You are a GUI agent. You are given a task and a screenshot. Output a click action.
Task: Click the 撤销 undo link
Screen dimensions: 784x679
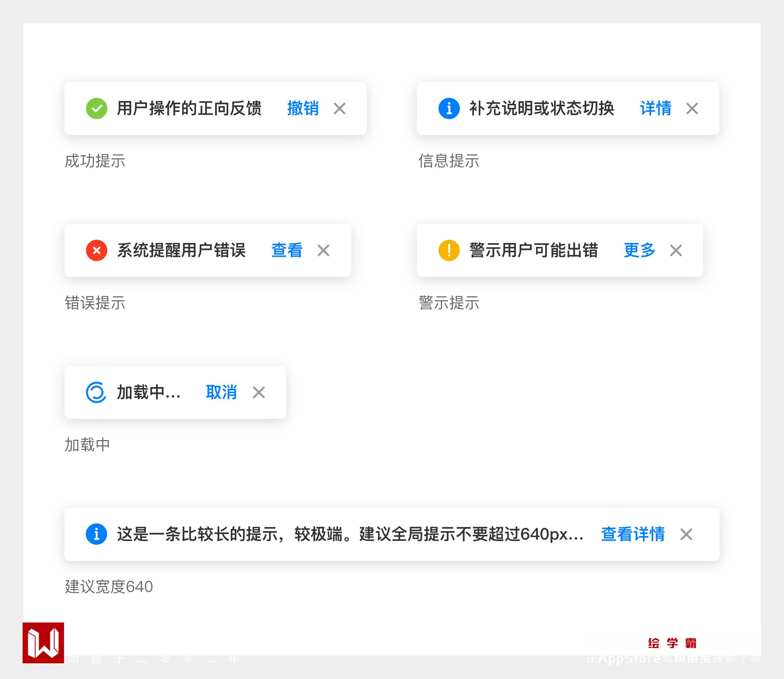point(303,108)
